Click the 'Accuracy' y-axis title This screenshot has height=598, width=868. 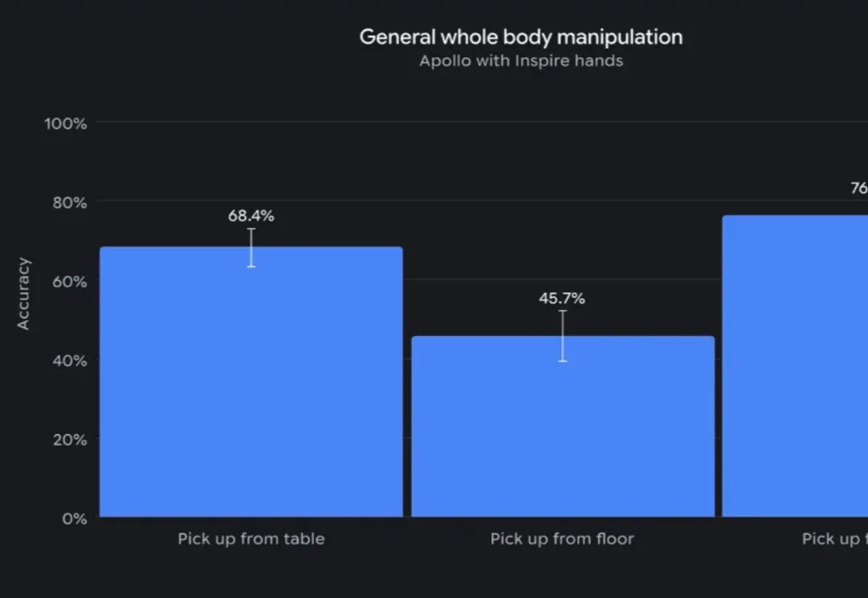[x=23, y=293]
